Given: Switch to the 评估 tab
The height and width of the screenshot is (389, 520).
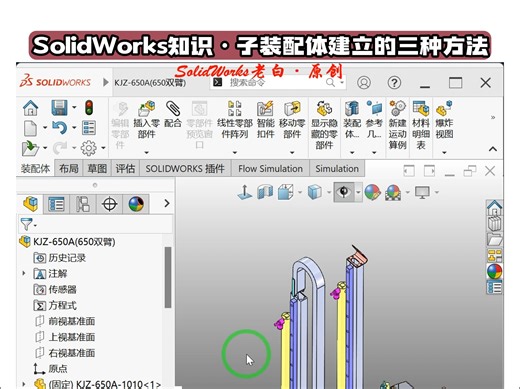Looking at the screenshot, I should pos(125,169).
